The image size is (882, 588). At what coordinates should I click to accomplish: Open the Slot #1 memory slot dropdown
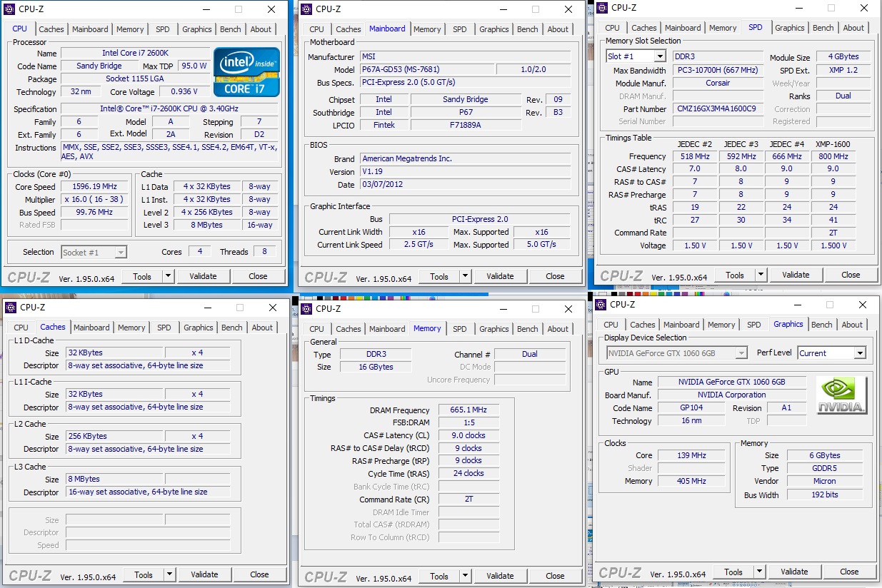[659, 56]
